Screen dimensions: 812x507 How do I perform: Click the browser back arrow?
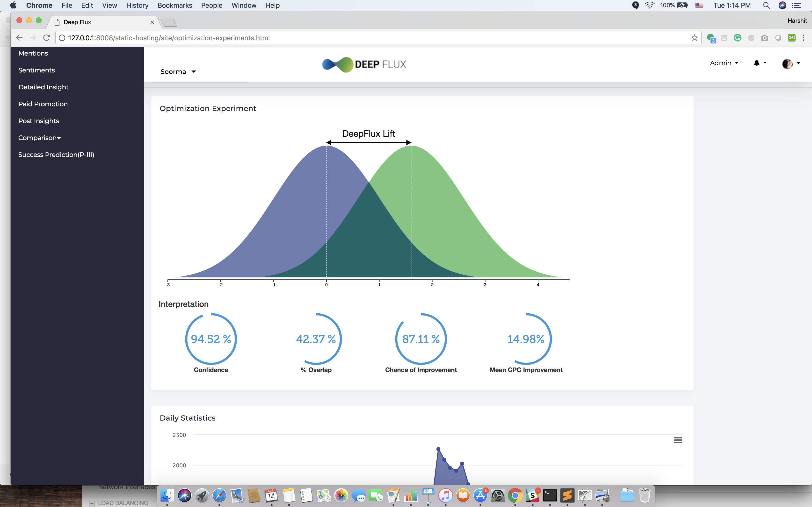click(x=19, y=38)
